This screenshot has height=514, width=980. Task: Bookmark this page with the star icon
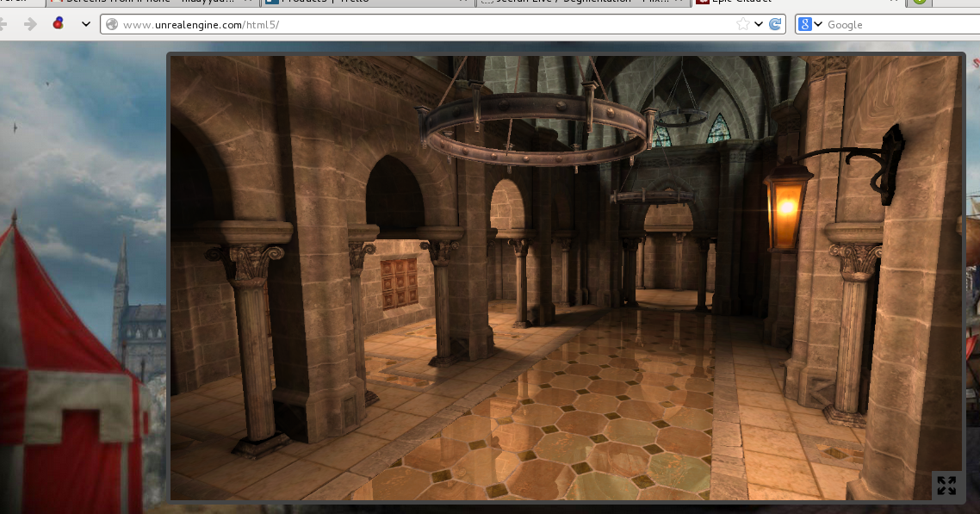point(742,24)
